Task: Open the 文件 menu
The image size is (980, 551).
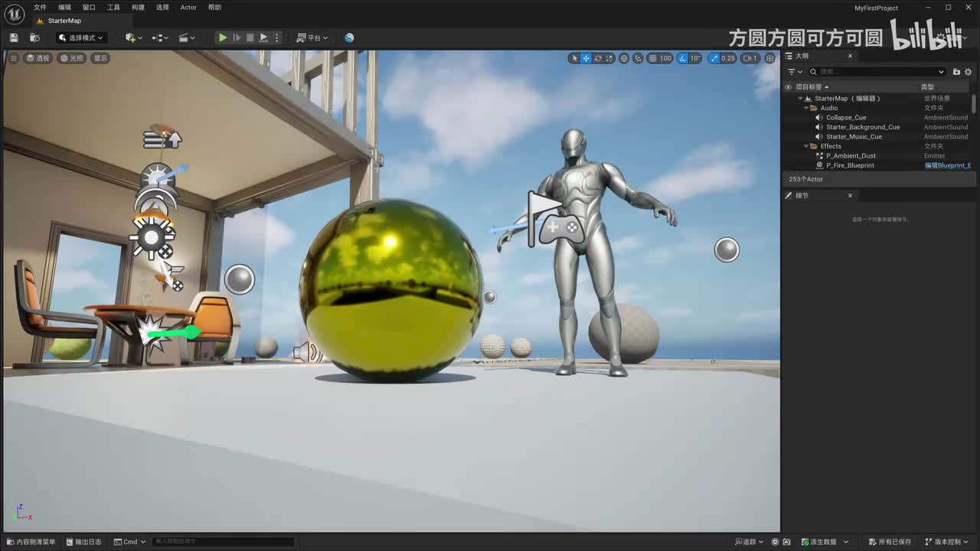Action: (40, 8)
